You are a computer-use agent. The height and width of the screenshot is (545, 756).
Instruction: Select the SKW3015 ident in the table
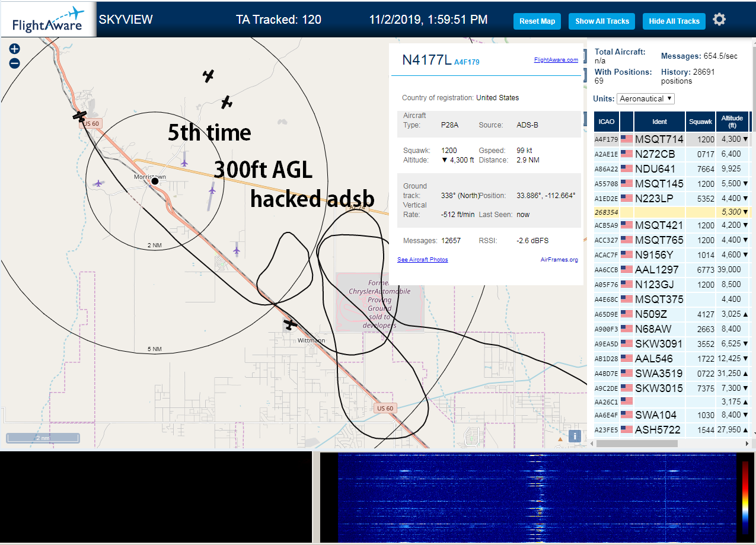[x=659, y=388]
